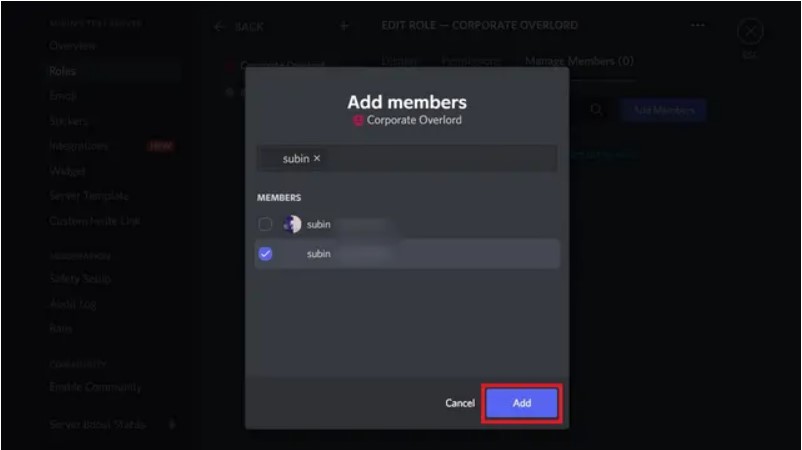
Task: Uncheck the second subin member checkbox
Action: 265,254
